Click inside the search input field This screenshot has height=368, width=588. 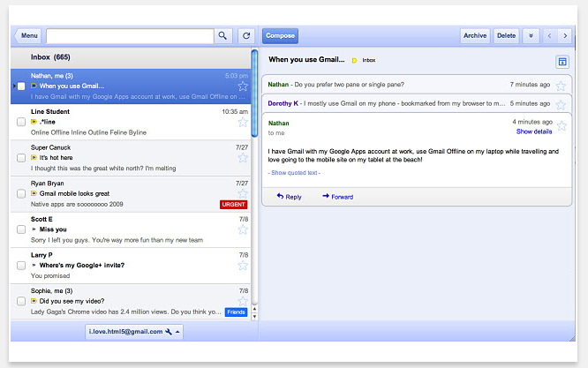coord(130,36)
